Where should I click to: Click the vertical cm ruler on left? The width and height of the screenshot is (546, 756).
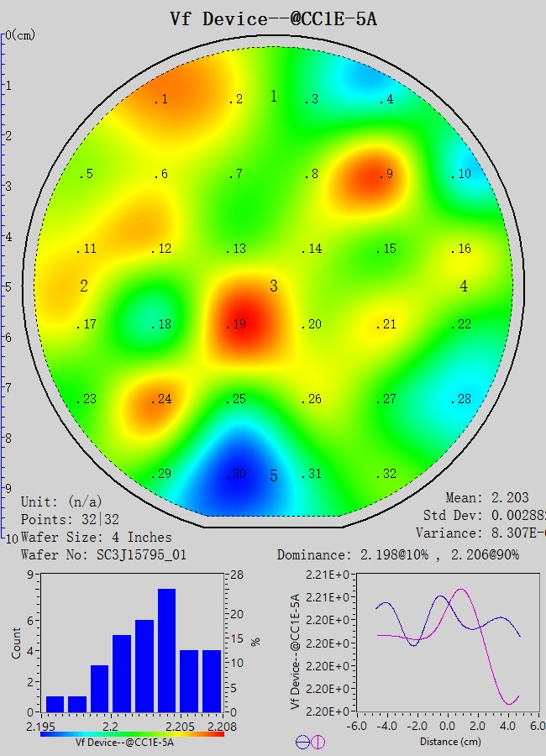coord(4,286)
